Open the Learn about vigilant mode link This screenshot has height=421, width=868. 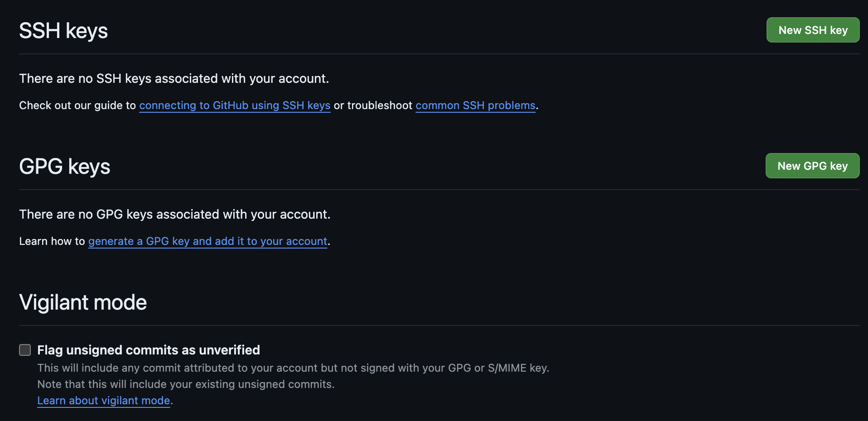(x=104, y=401)
